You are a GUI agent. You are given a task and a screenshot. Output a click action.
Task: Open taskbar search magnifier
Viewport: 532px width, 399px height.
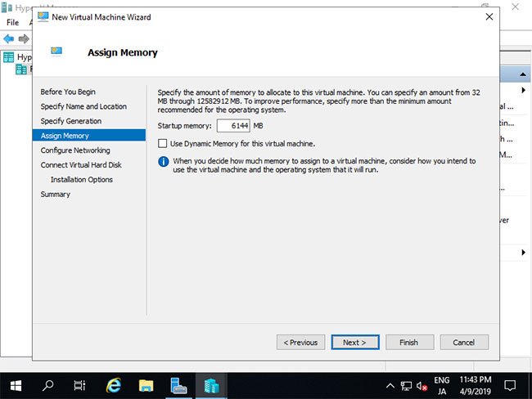click(47, 385)
